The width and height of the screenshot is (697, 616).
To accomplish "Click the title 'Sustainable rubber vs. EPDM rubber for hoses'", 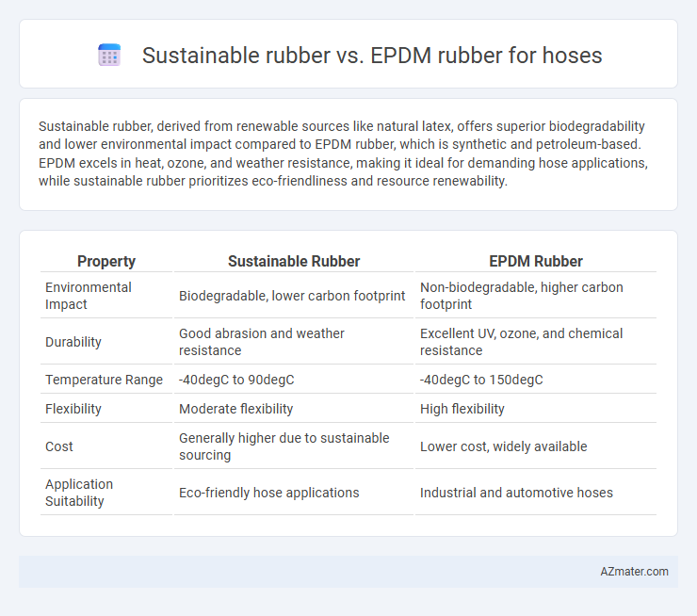I will pyautogui.click(x=372, y=56).
